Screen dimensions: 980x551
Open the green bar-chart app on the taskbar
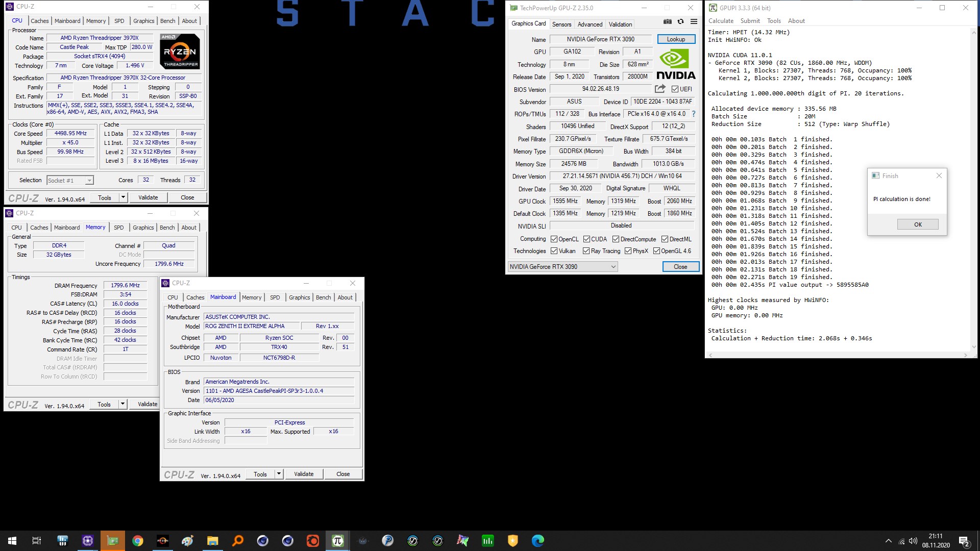click(487, 541)
